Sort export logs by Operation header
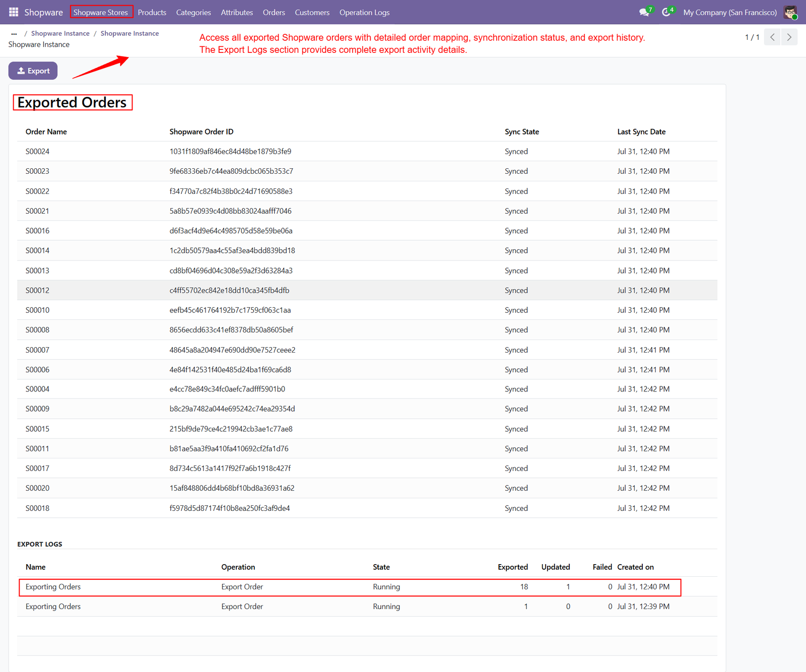 pos(238,567)
